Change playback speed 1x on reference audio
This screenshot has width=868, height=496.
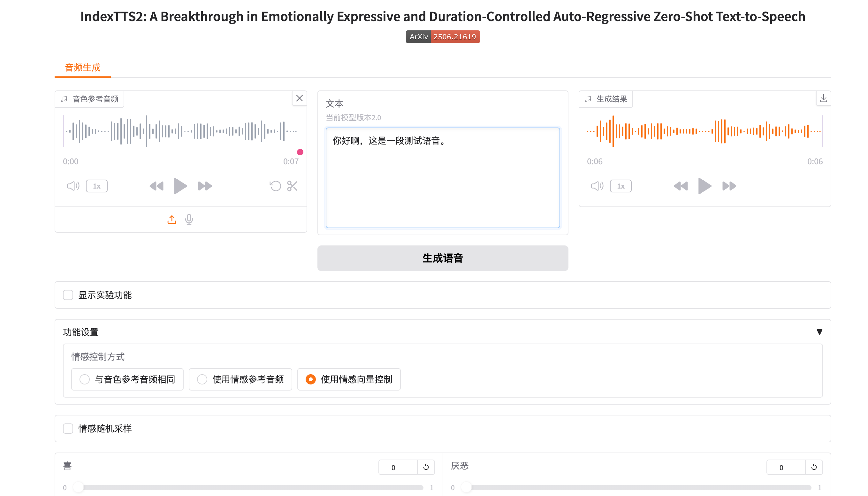coord(97,186)
